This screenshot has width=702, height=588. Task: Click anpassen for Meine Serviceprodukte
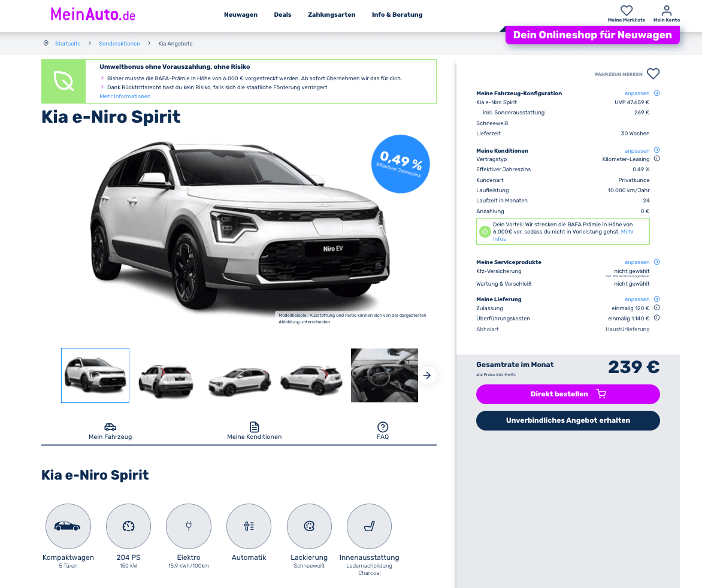[x=637, y=262]
